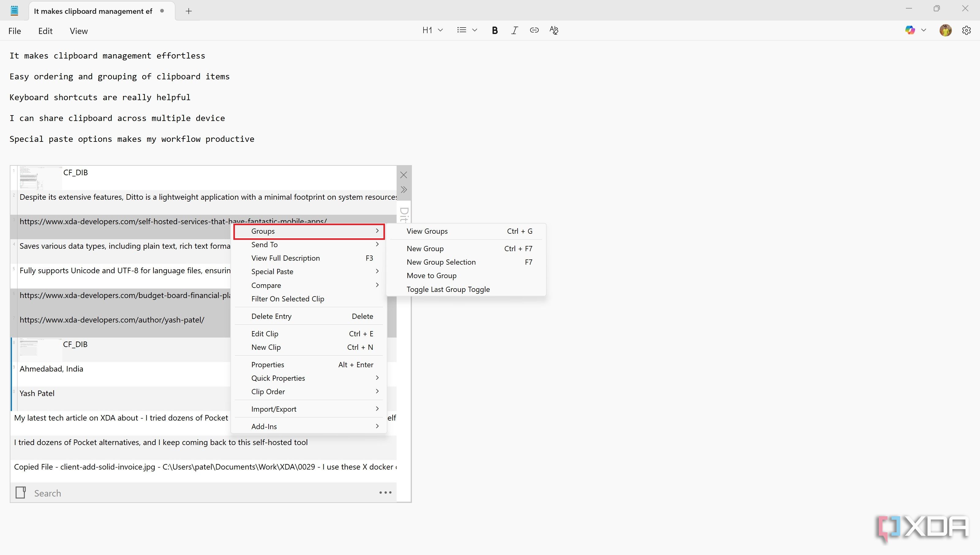The height and width of the screenshot is (555, 980).
Task: Expand the Compare submenu
Action: click(x=309, y=285)
